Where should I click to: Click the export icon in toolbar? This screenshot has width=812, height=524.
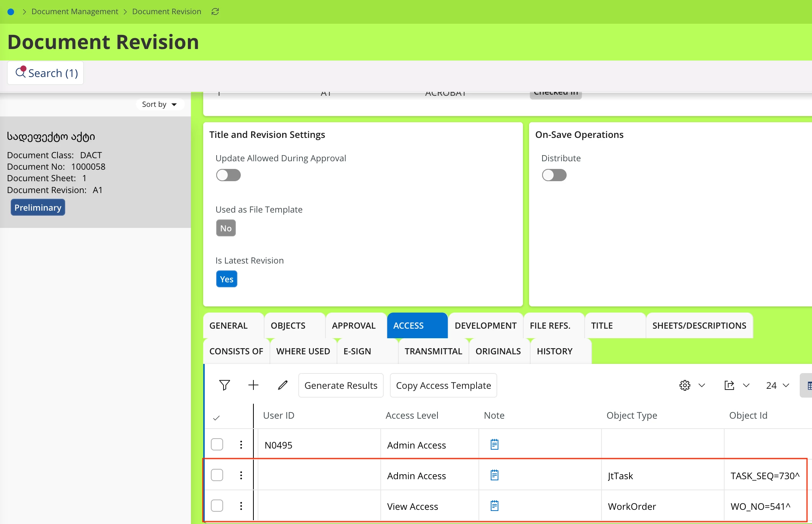pyautogui.click(x=729, y=385)
